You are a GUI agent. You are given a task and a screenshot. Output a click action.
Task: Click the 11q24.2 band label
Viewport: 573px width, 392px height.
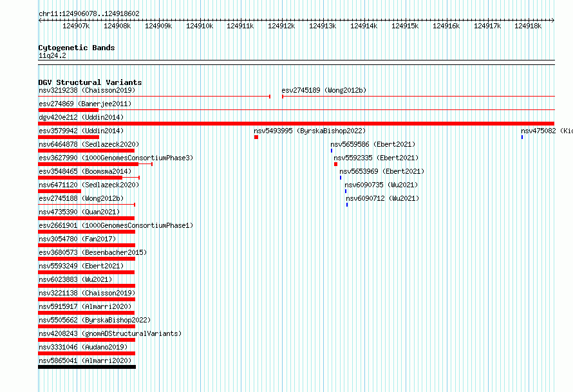pos(52,55)
